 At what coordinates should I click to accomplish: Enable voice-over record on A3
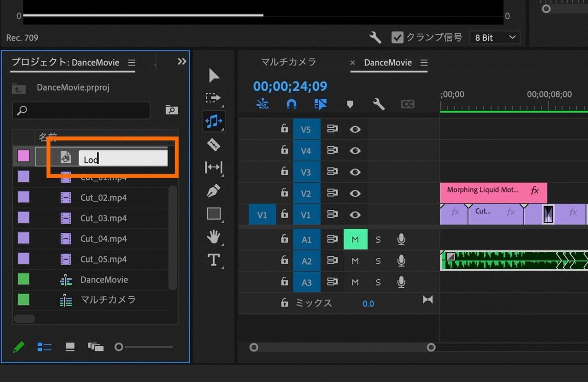click(401, 282)
